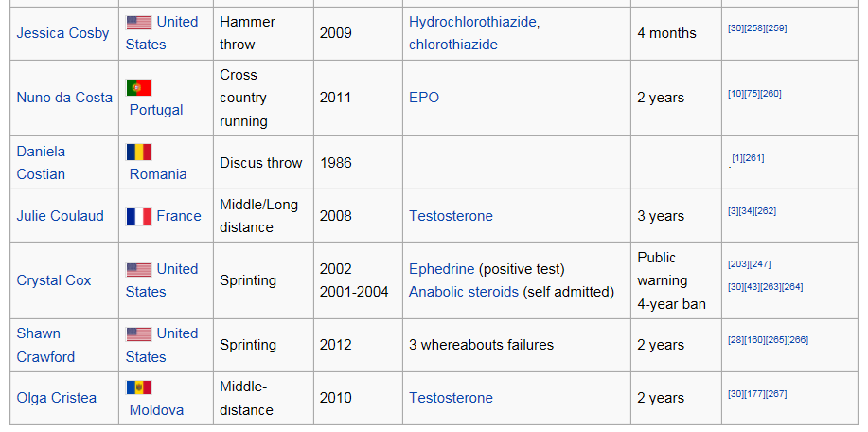This screenshot has width=868, height=432.
Task: Follow the Daniela Costian link
Action: click(41, 163)
